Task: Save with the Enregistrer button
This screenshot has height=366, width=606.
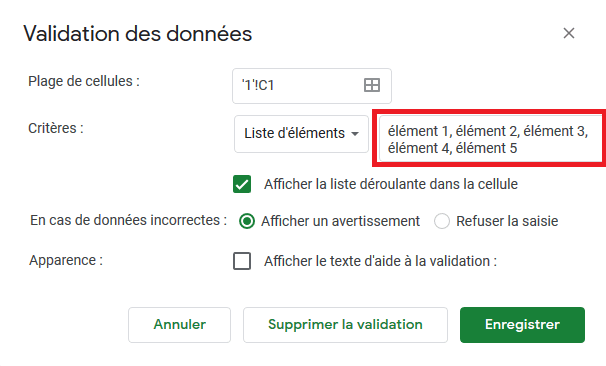Action: click(522, 325)
